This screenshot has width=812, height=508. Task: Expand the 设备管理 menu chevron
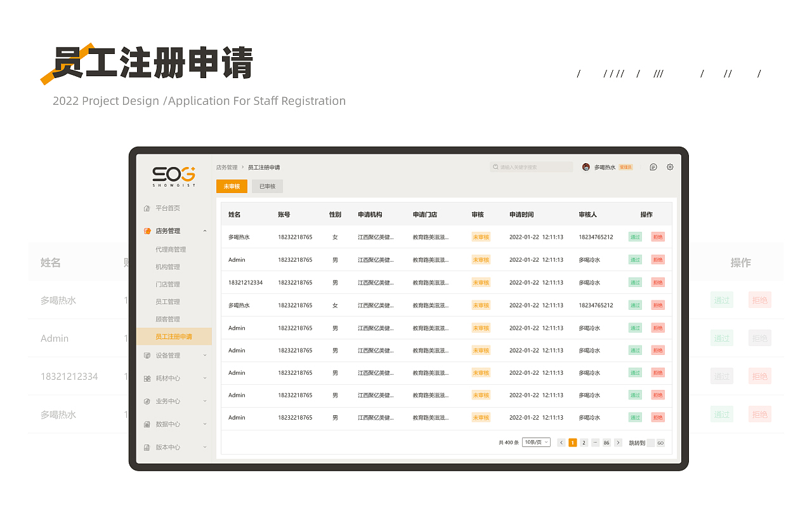tap(204, 356)
